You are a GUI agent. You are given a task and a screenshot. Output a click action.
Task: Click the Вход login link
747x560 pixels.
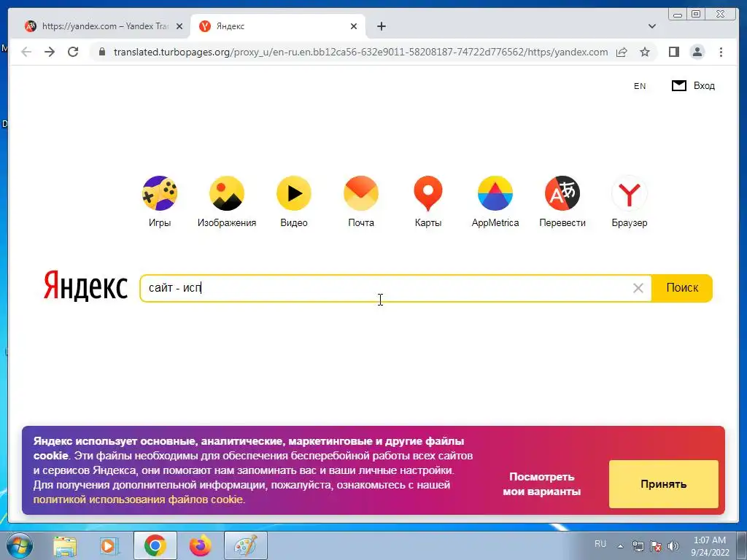(x=704, y=86)
